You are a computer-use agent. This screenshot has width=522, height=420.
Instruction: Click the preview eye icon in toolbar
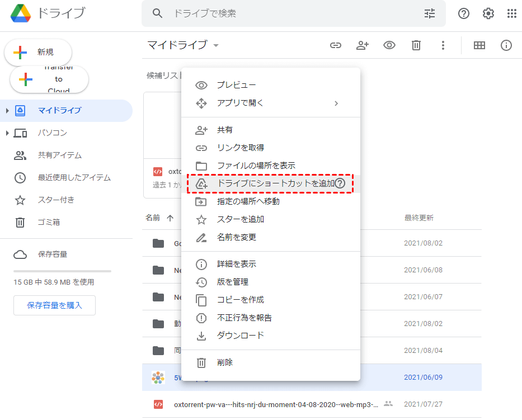pyautogui.click(x=389, y=45)
